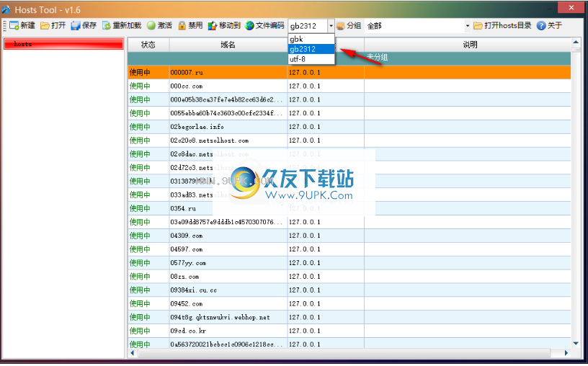Select the 09384xi.cu.cc domain
Viewport: 588px width, 366px height.
[x=228, y=290]
